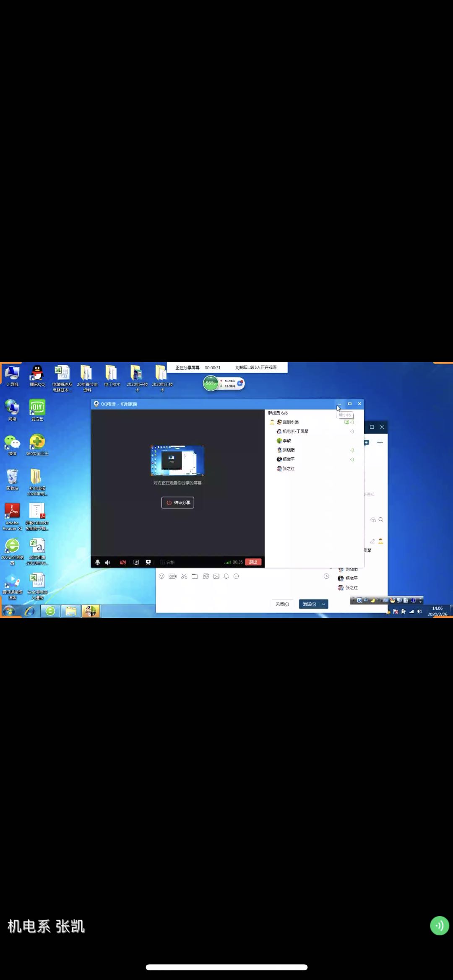
Task: Click the image insert icon
Action: coord(216,576)
